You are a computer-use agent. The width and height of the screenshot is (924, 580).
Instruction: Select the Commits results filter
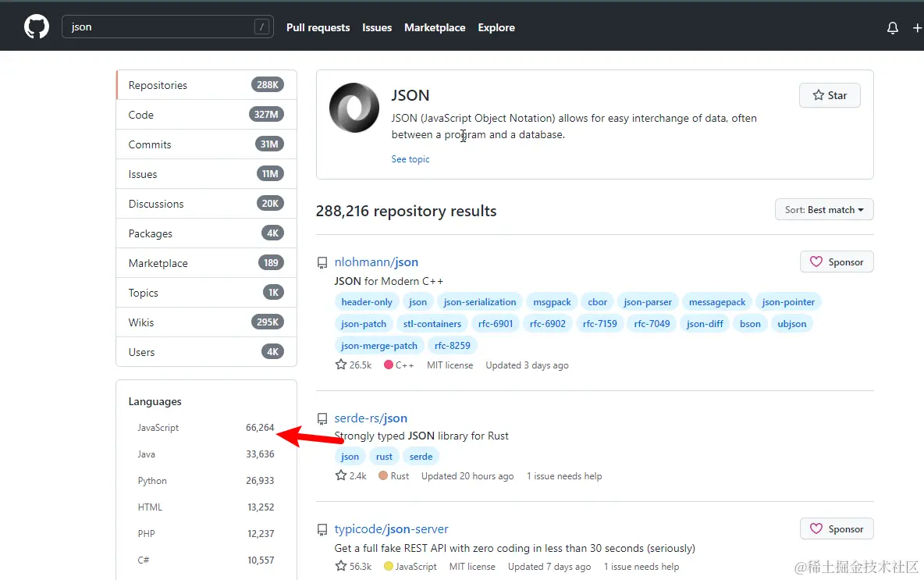[x=206, y=144]
